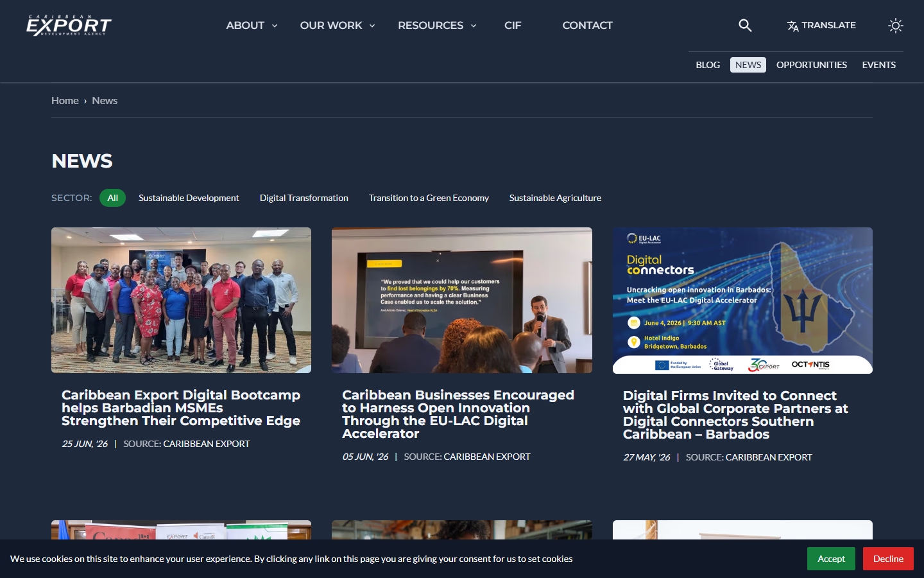The width and height of the screenshot is (924, 578).
Task: Filter by Sustainable Development sector
Action: point(189,198)
